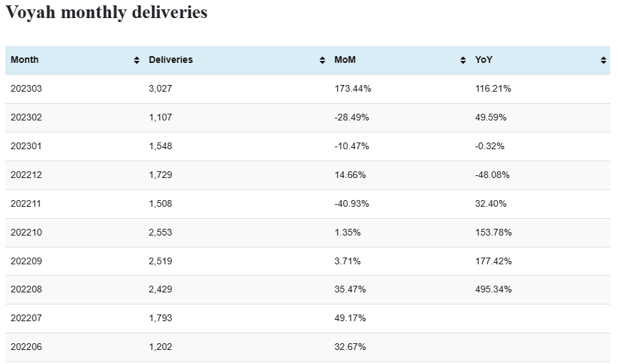This screenshot has height=364, width=617.
Task: Click the 116.21% YoY value
Action: point(493,89)
